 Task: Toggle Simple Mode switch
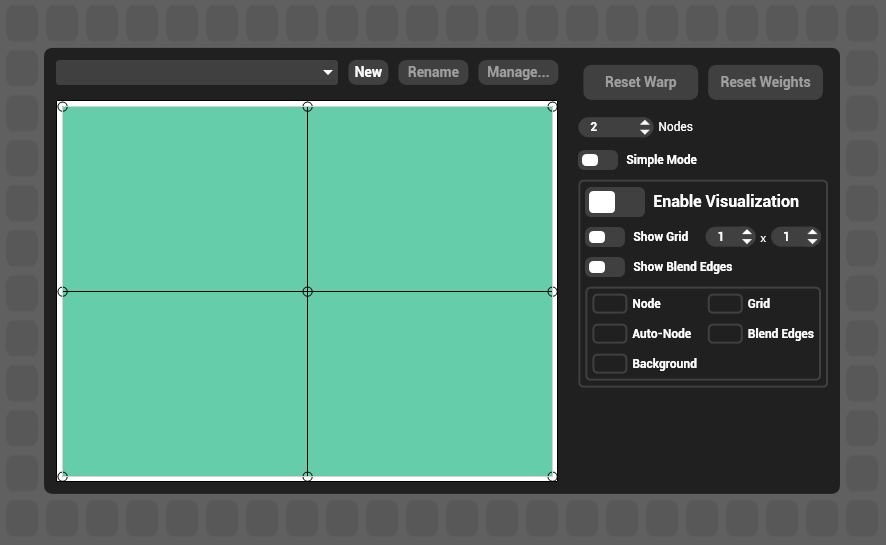click(598, 160)
